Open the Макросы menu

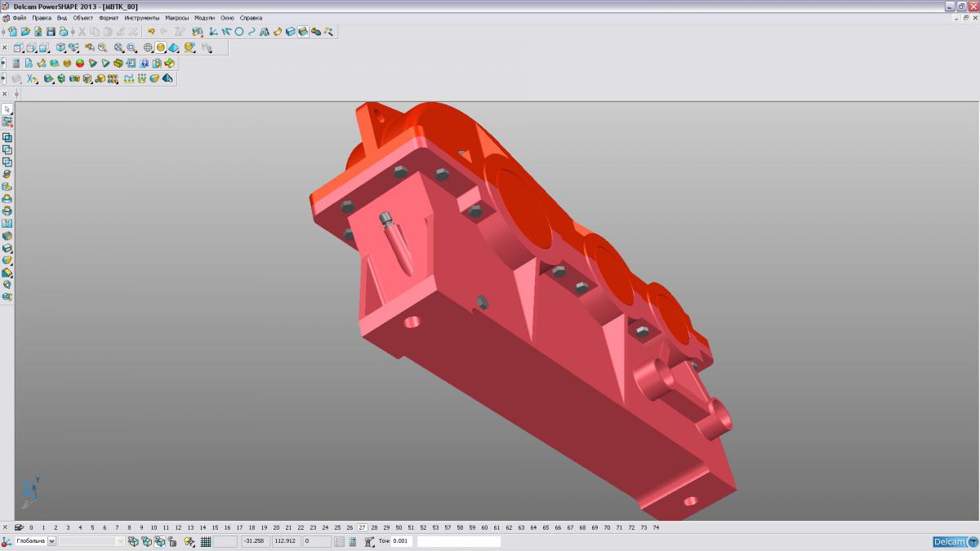click(x=176, y=17)
